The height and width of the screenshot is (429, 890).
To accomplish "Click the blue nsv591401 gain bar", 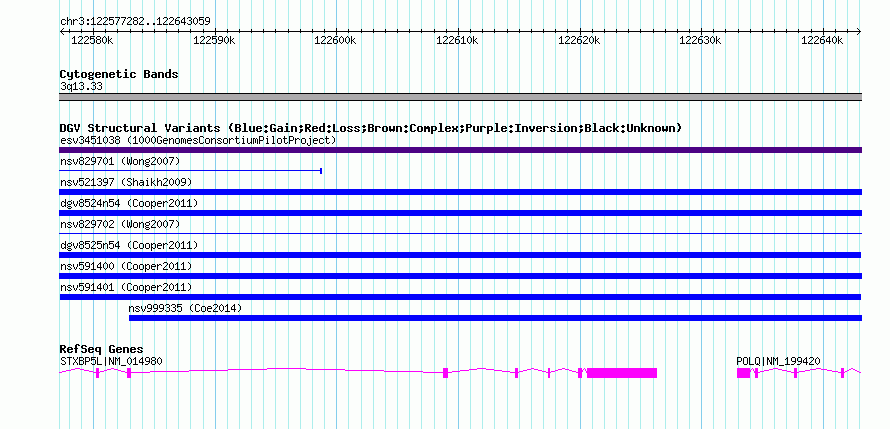I will (x=460, y=297).
